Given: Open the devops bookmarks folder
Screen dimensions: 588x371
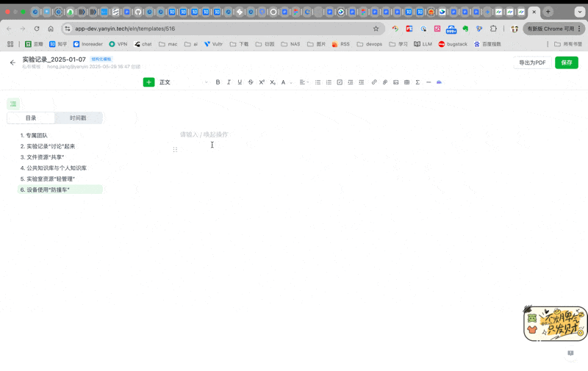Looking at the screenshot, I should 370,44.
